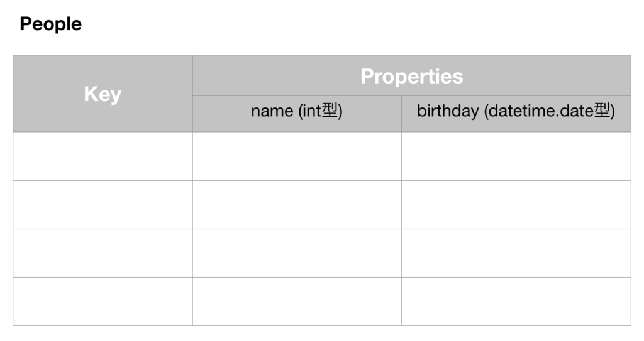Image resolution: width=644 pixels, height=341 pixels.
Task: Select second row cell under name column
Action: (297, 205)
